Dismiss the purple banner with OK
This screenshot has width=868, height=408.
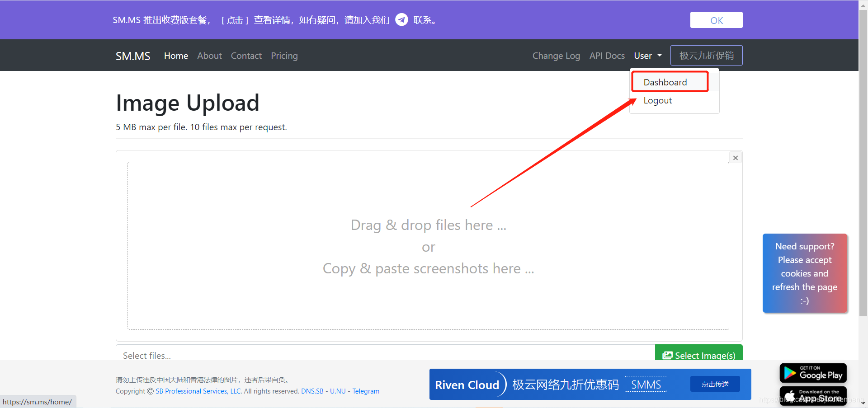[716, 20]
